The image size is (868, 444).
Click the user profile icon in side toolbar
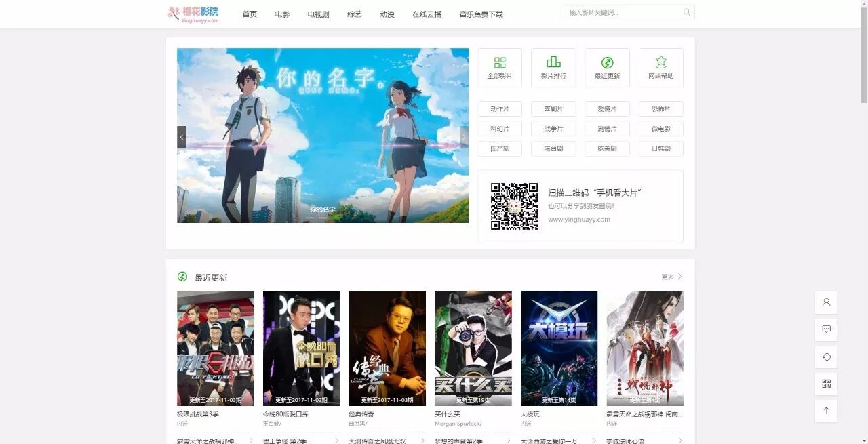click(x=826, y=302)
